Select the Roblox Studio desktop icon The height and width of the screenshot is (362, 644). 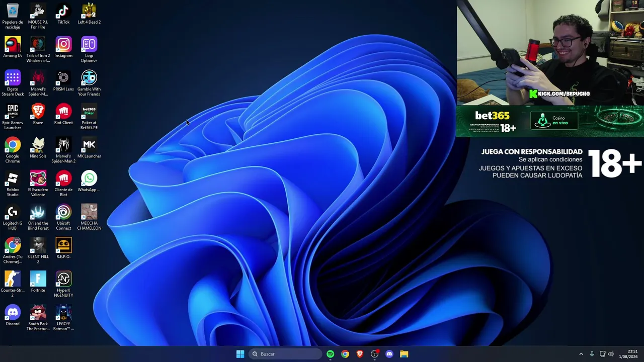tap(13, 184)
